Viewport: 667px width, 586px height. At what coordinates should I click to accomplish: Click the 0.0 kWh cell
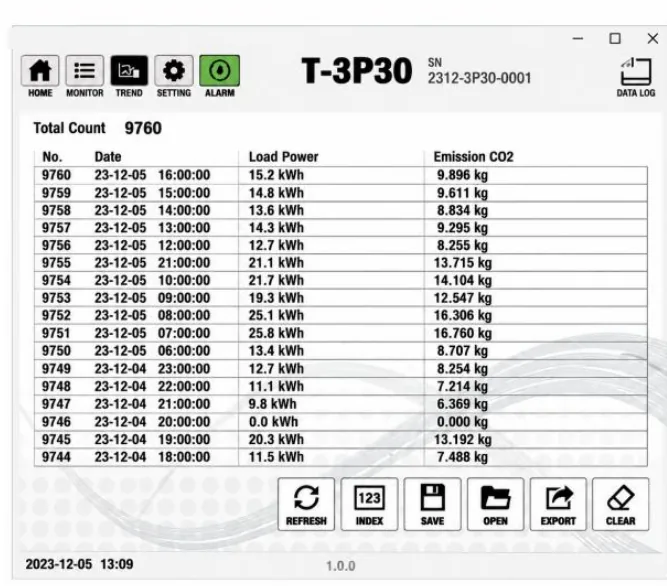click(274, 422)
